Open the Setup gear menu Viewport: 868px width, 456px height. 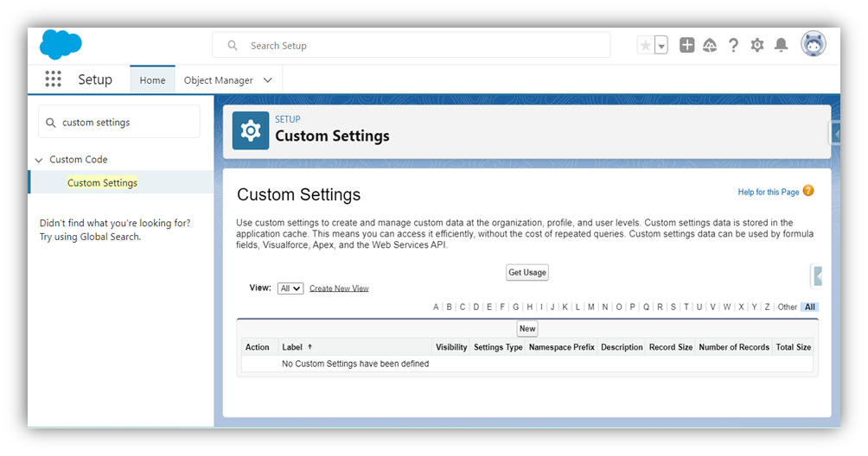[757, 45]
